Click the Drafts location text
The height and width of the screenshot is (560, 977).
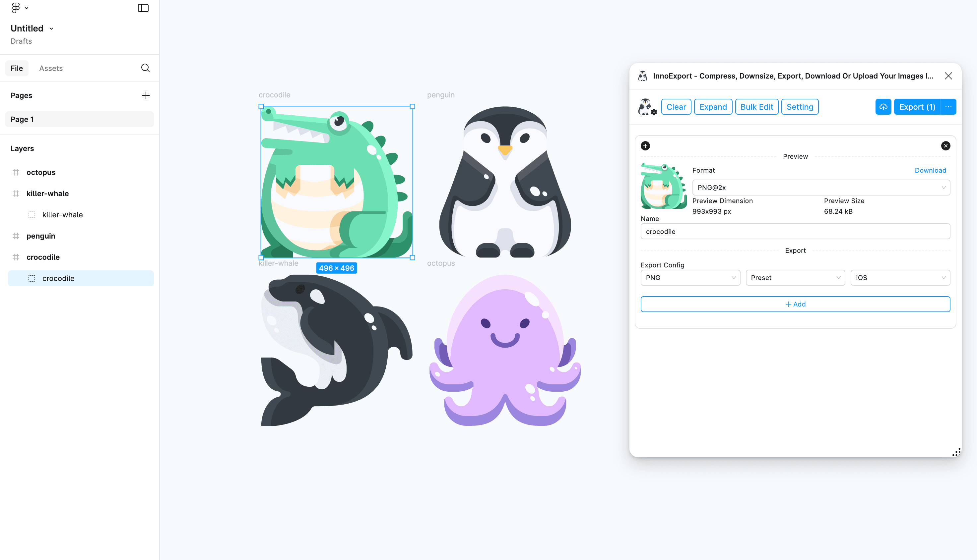click(x=21, y=41)
